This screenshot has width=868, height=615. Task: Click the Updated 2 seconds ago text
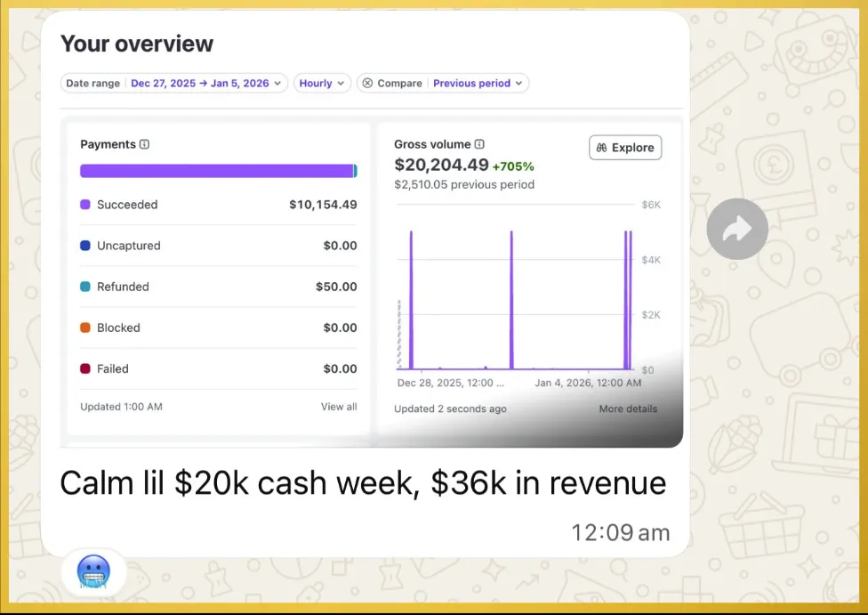pos(450,409)
